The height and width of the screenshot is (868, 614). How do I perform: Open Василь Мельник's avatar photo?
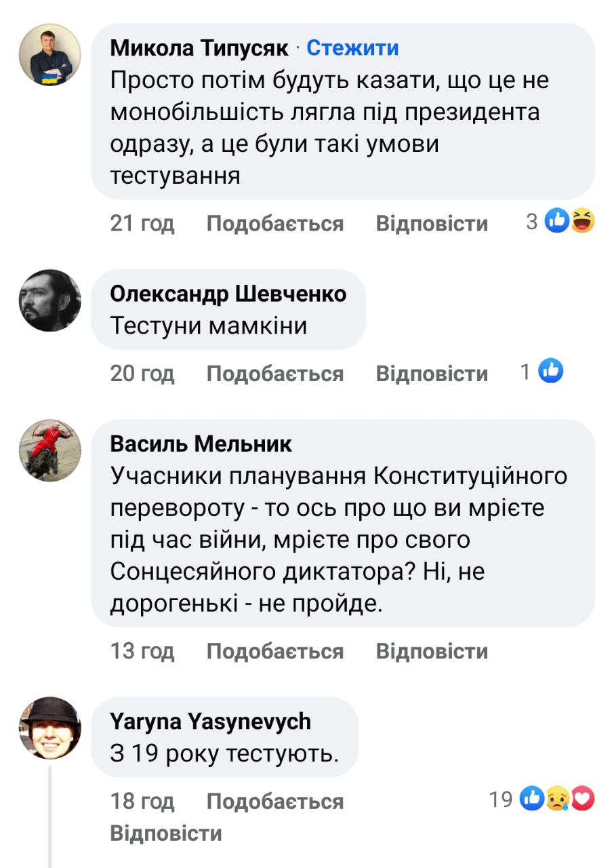tap(49, 450)
